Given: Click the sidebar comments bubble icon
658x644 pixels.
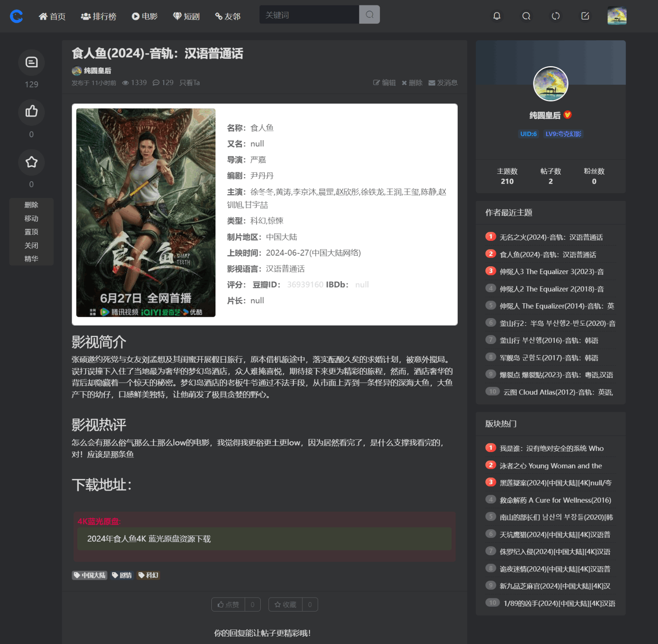Looking at the screenshot, I should coord(32,62).
